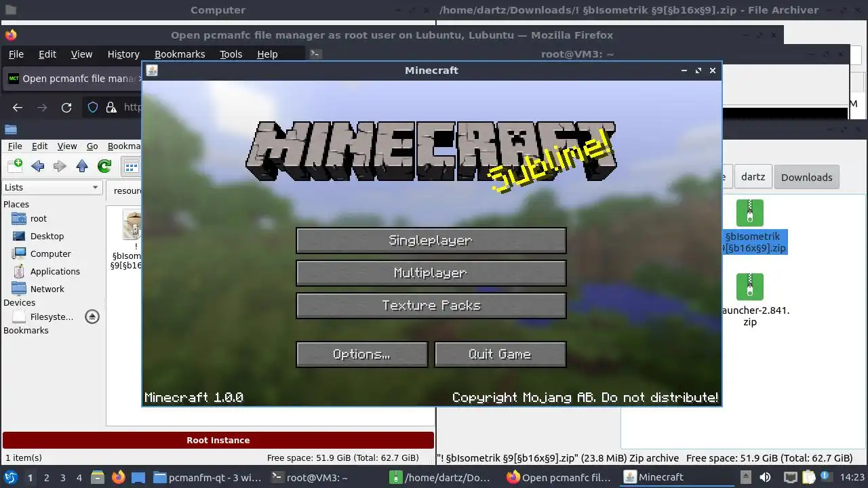Open the clipboard tray icon
Screen dimensions: 868x488
pos(809,477)
